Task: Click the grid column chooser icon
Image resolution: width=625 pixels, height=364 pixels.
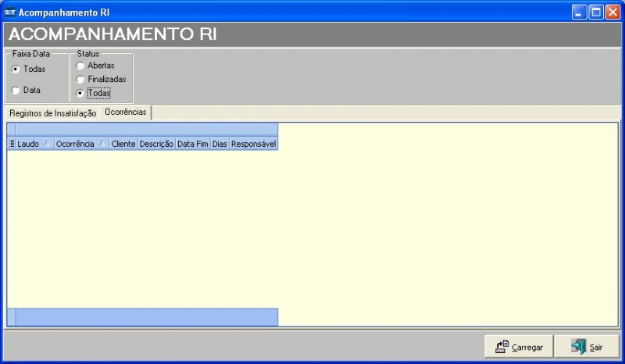Action: pyautogui.click(x=12, y=145)
